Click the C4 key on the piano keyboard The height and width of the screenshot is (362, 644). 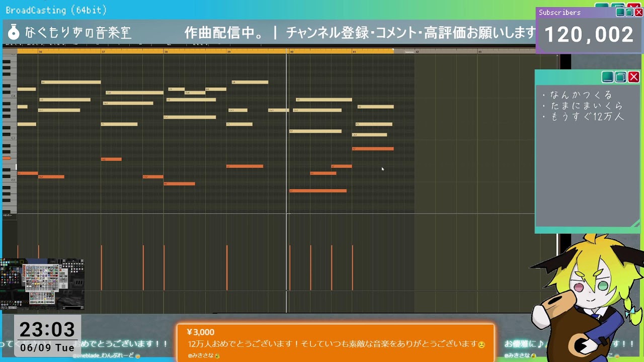click(13, 96)
